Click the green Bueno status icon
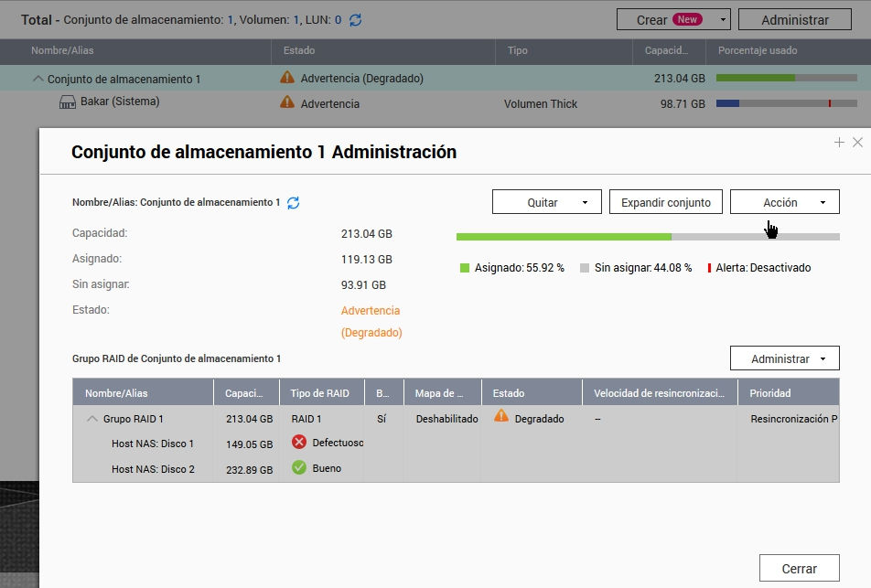Screen dimensions: 871x588 click(x=298, y=468)
